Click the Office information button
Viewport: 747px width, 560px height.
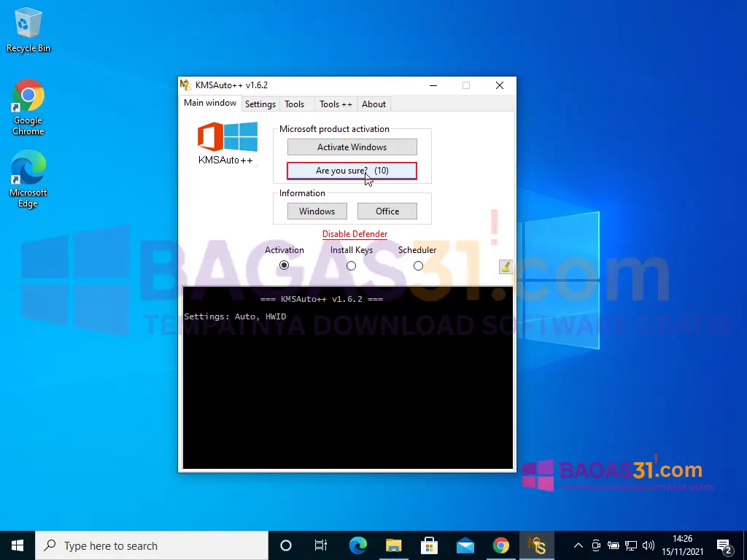[x=387, y=211]
